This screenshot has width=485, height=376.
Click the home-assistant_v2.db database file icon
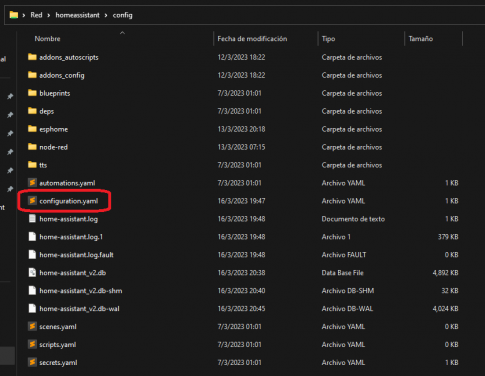tap(32, 273)
